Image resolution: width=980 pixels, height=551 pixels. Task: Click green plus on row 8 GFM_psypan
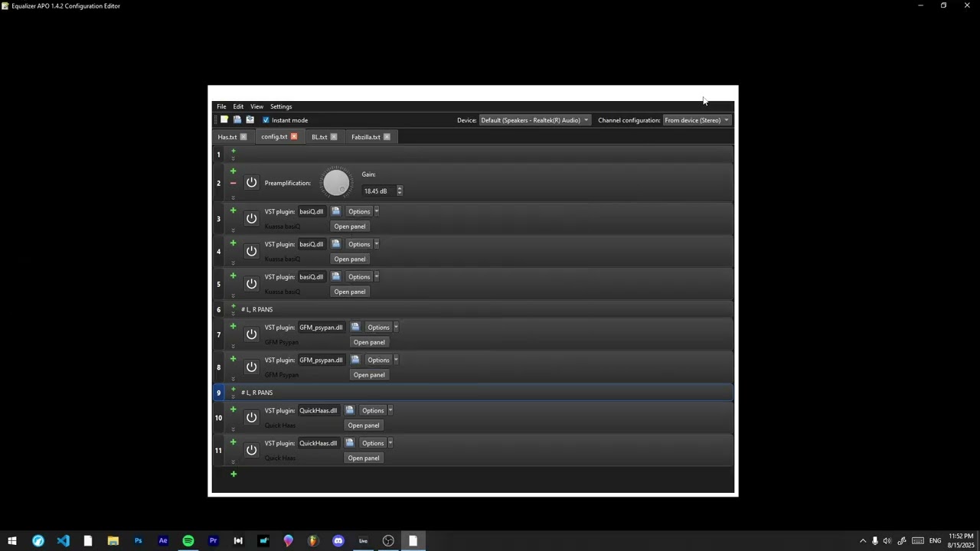[x=234, y=359]
